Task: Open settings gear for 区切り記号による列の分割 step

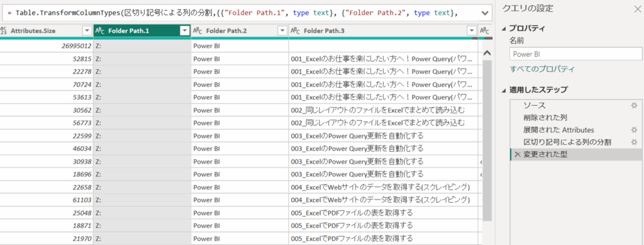Action: pyautogui.click(x=634, y=142)
